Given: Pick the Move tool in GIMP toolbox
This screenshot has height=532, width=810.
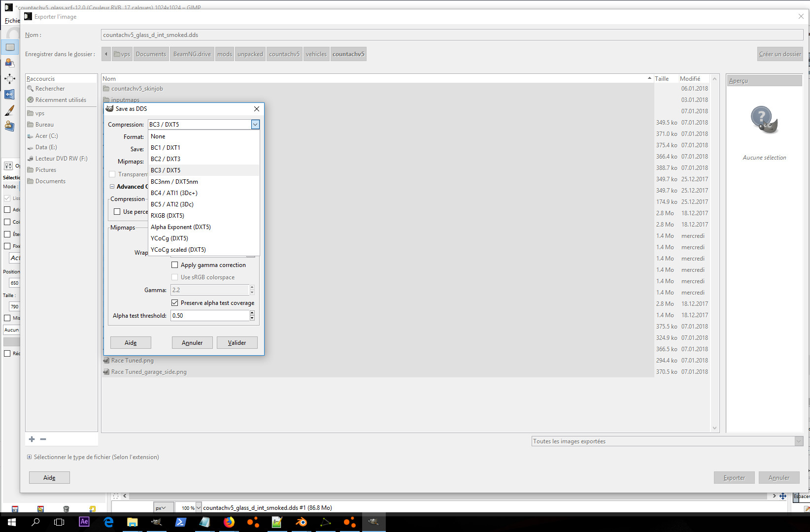Looking at the screenshot, I should point(10,78).
